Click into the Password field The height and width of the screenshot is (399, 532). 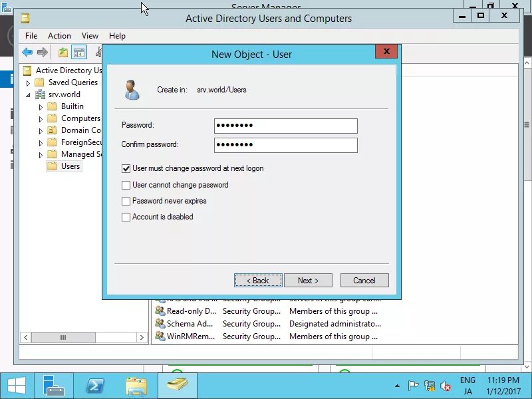coord(286,126)
